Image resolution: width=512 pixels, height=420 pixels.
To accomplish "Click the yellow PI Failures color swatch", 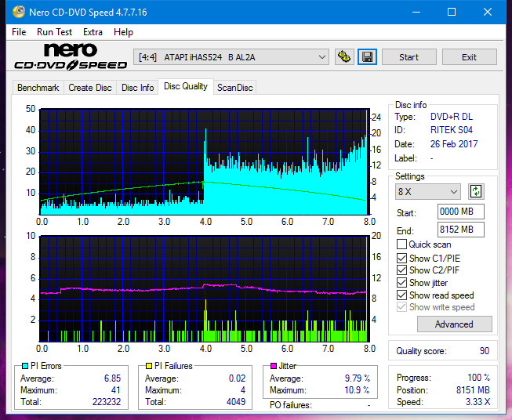I will (x=149, y=366).
